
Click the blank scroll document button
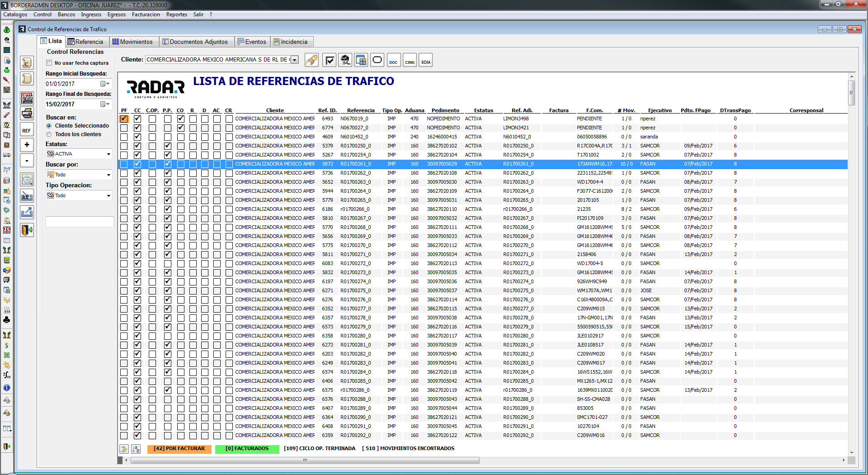pos(27,79)
